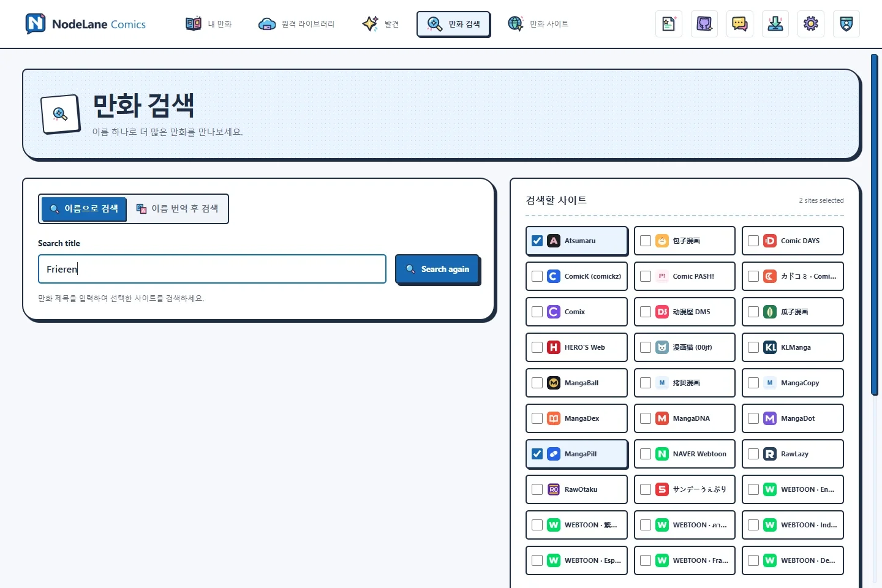Open the 만화 사이트 tab
882x588 pixels.
[x=538, y=24]
